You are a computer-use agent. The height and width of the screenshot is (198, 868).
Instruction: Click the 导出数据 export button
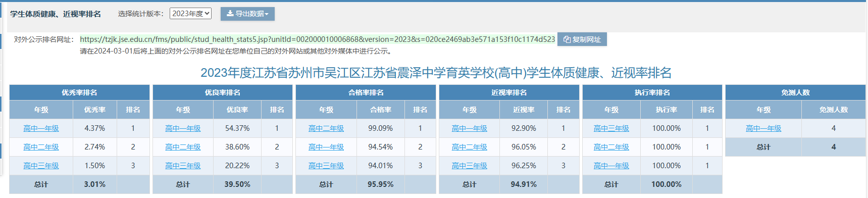pos(247,14)
